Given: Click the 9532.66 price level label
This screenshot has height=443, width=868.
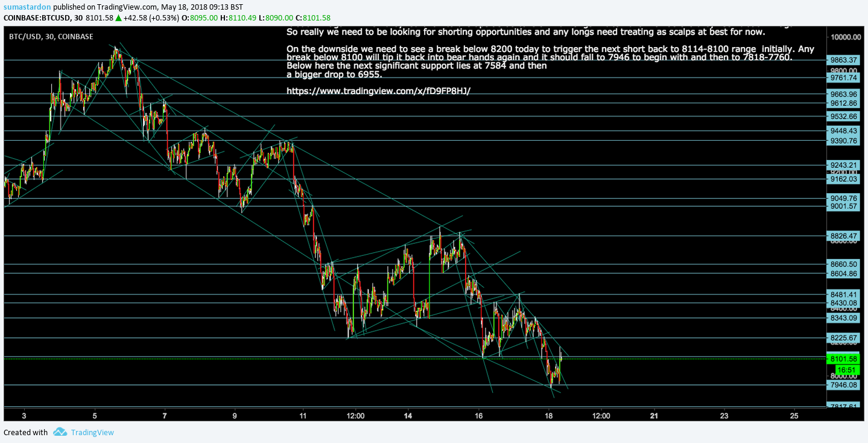Looking at the screenshot, I should click(x=844, y=116).
